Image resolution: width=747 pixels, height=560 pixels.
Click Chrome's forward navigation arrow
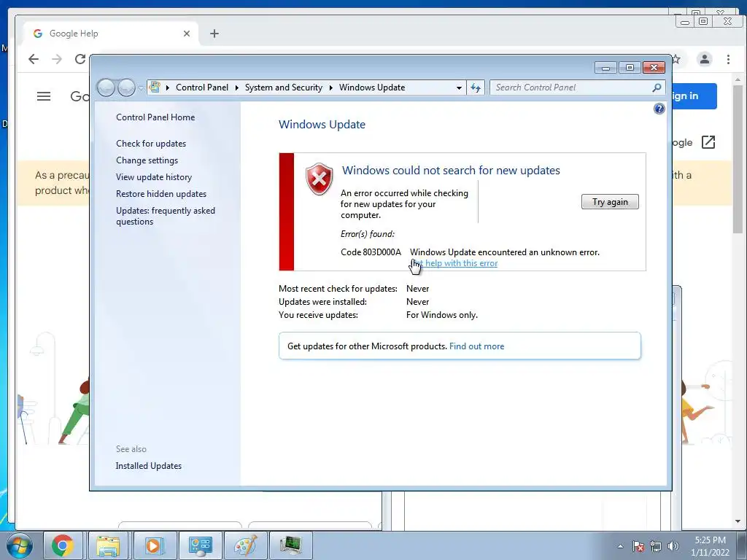57,59
